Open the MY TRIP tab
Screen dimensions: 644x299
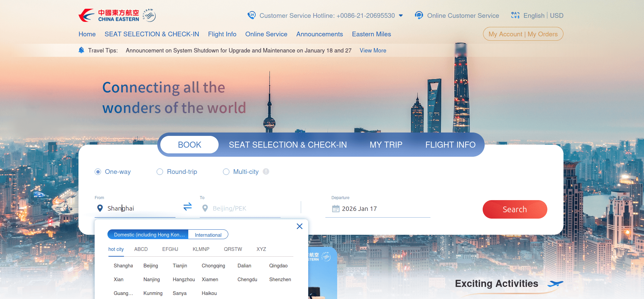[x=386, y=145]
